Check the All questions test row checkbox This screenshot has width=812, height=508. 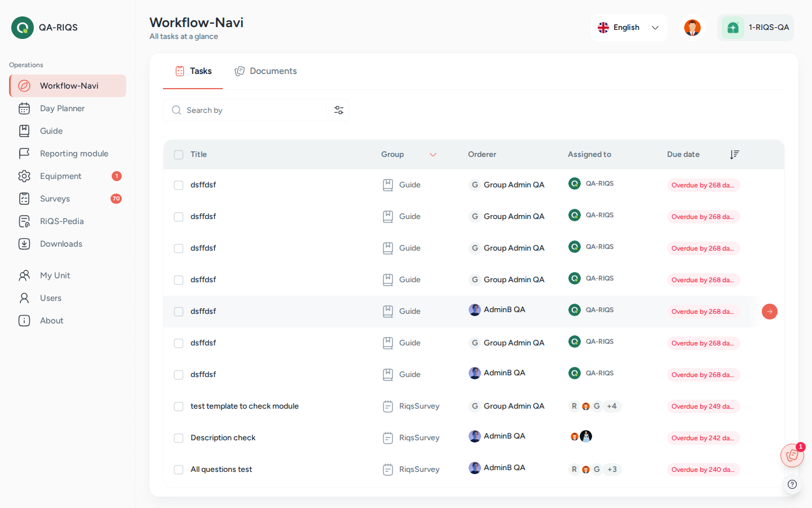click(179, 470)
